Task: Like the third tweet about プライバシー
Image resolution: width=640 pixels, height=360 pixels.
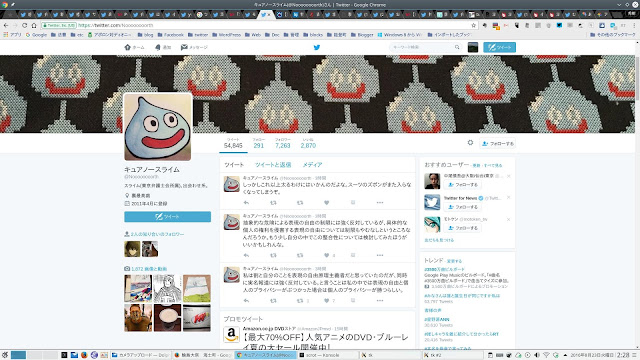Action: point(327,301)
